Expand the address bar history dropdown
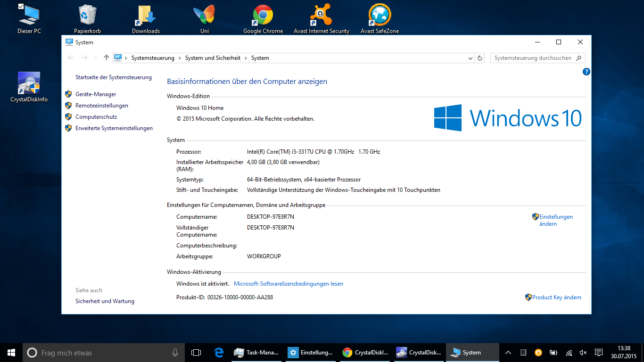 (x=470, y=58)
